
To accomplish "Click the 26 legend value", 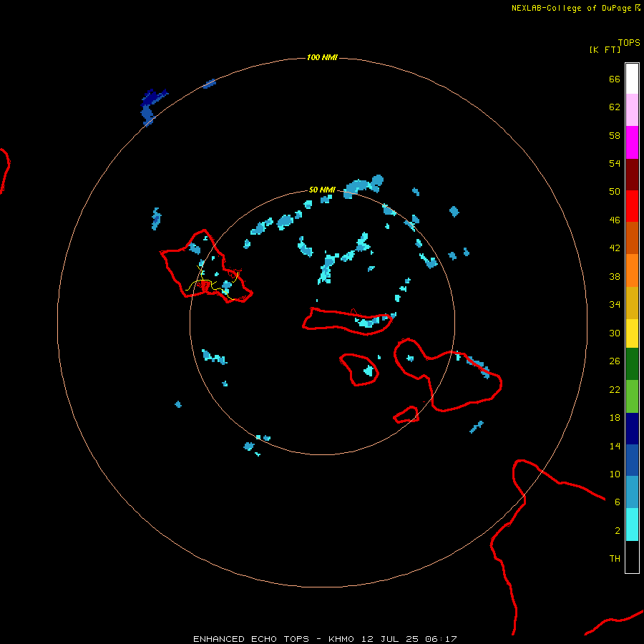I will tap(615, 361).
